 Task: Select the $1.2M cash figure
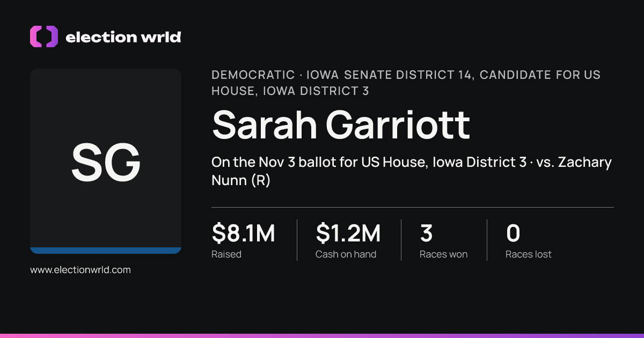pyautogui.click(x=348, y=233)
